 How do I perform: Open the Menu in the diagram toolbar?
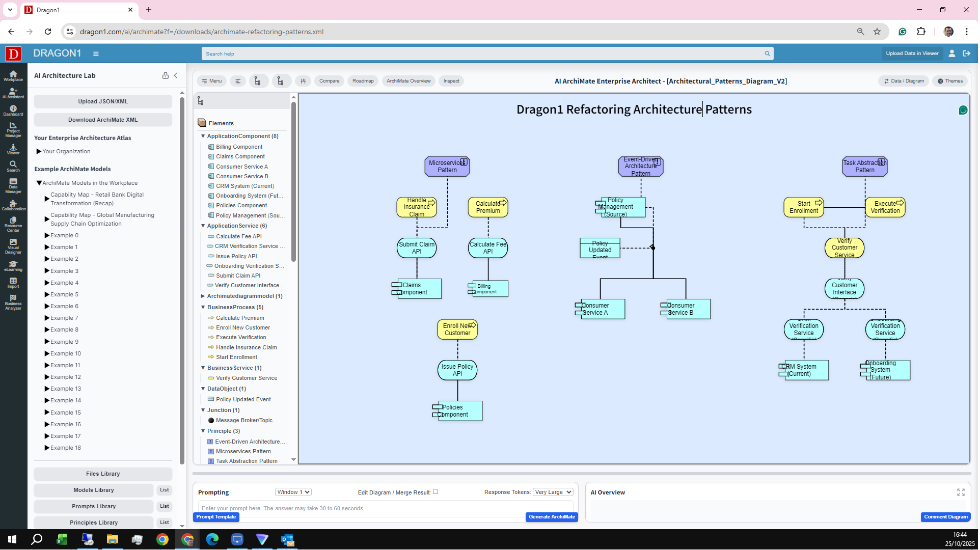(x=211, y=80)
